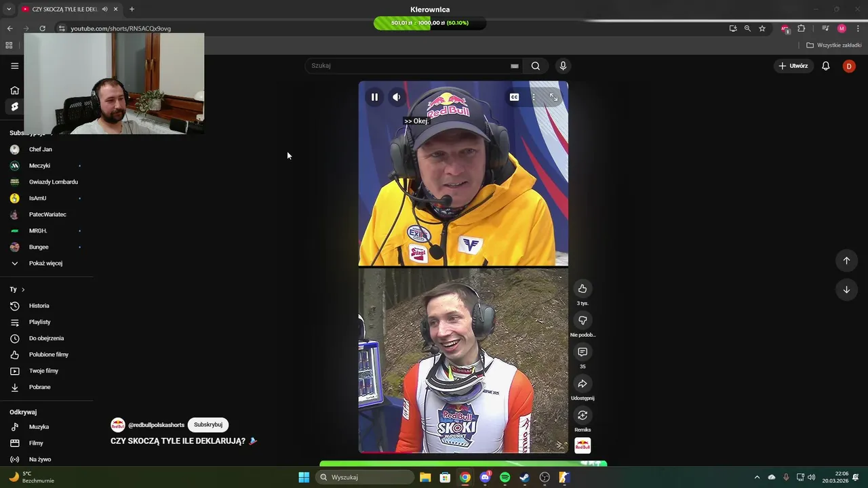Mute the tab via speaker icon
The image size is (868, 488).
coord(104,9)
